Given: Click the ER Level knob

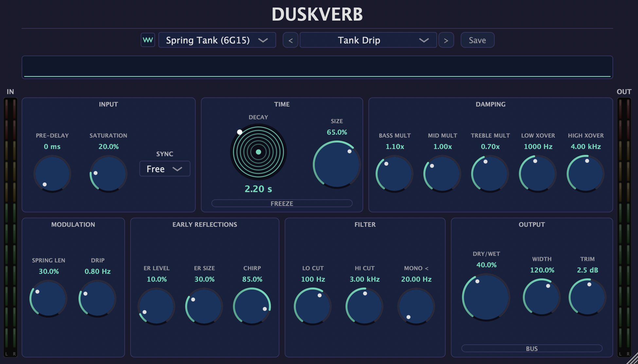Looking at the screenshot, I should tap(156, 306).
